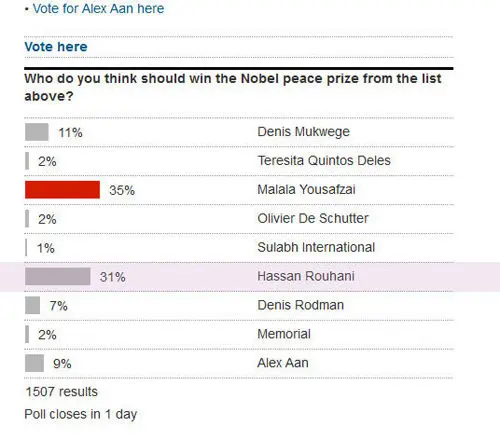Image resolution: width=500 pixels, height=440 pixels.
Task: Open the 'Vote for Alex Aan here' link
Action: (x=98, y=9)
